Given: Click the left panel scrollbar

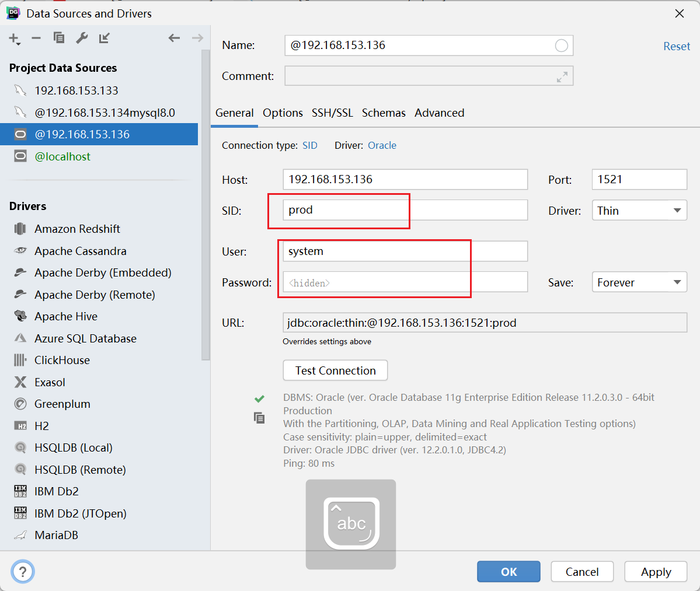Looking at the screenshot, I should 206,205.
